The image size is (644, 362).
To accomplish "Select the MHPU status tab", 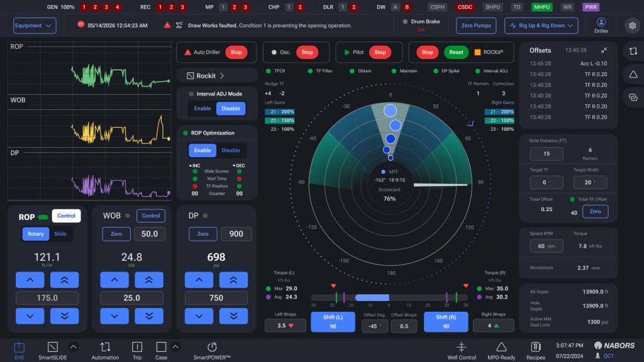I will point(541,7).
